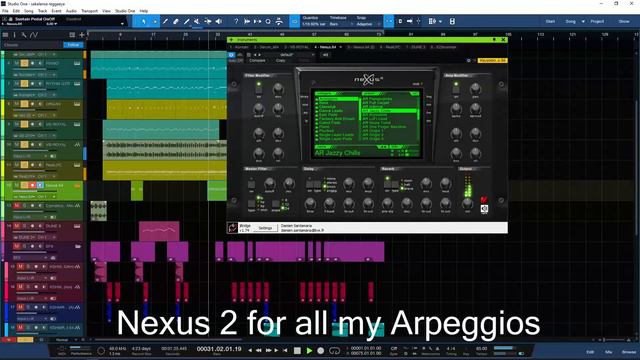Select the Dance Leads category in Nexus
640x360 pixels.
331,111
